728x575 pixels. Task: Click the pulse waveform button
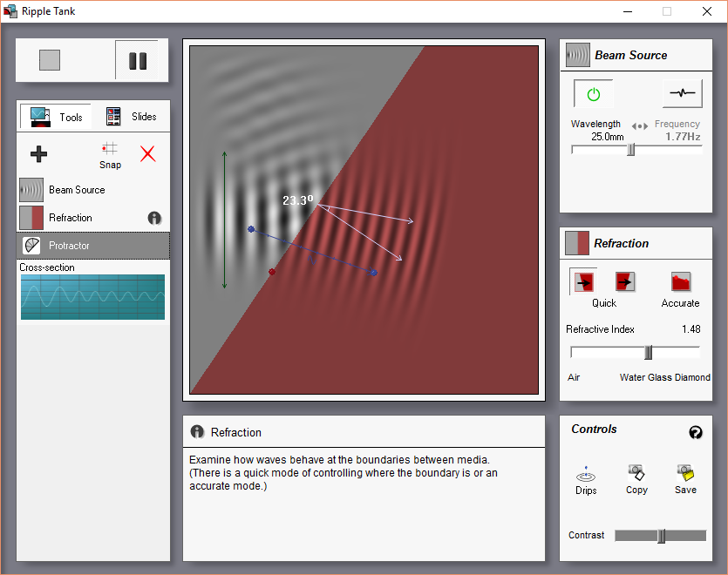tap(682, 93)
